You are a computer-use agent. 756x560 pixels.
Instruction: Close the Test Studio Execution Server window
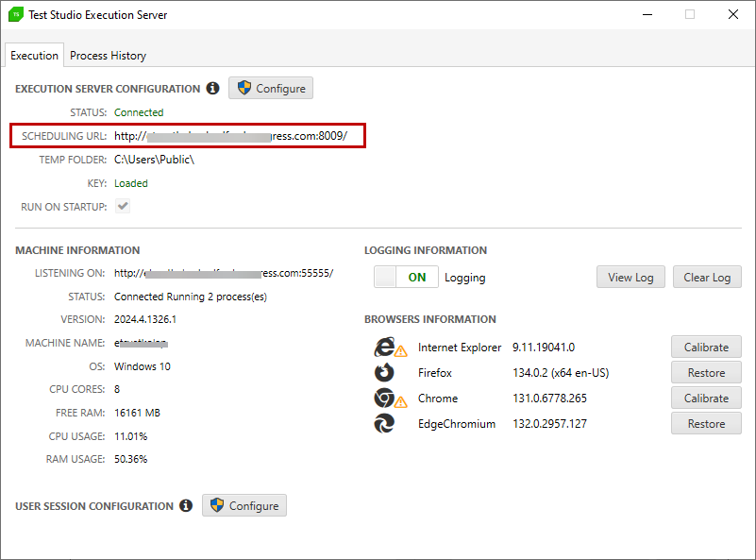coord(732,14)
